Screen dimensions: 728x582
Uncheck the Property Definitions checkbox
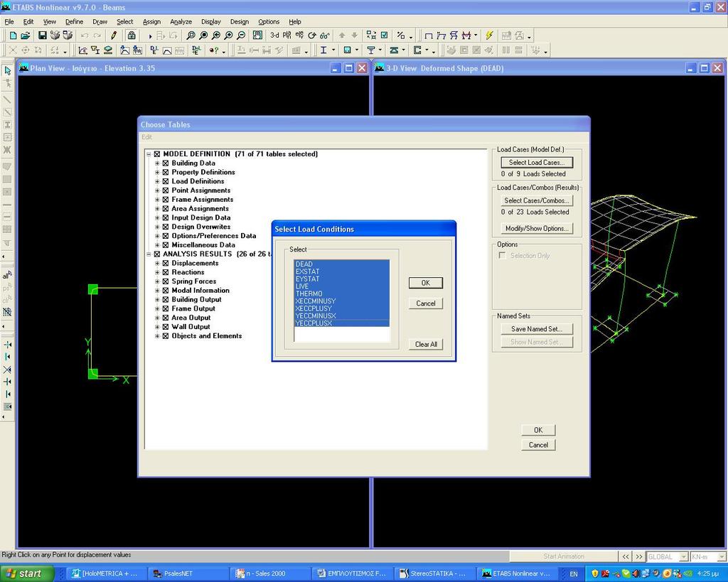(x=165, y=172)
